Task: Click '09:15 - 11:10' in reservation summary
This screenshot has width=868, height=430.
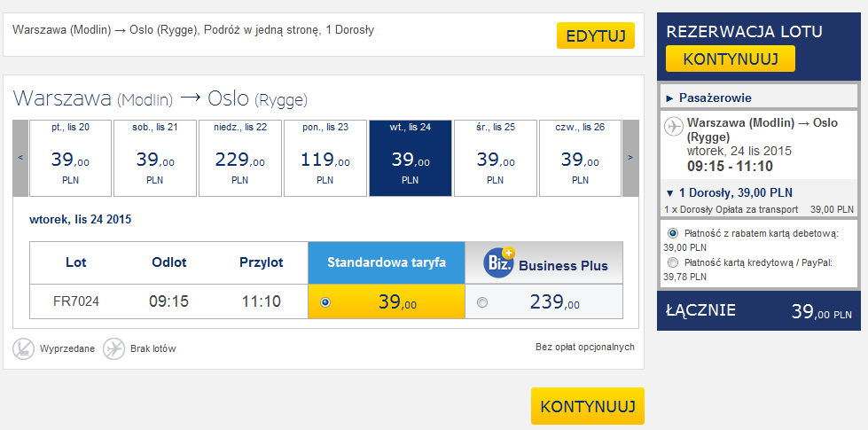Action: pyautogui.click(x=731, y=166)
